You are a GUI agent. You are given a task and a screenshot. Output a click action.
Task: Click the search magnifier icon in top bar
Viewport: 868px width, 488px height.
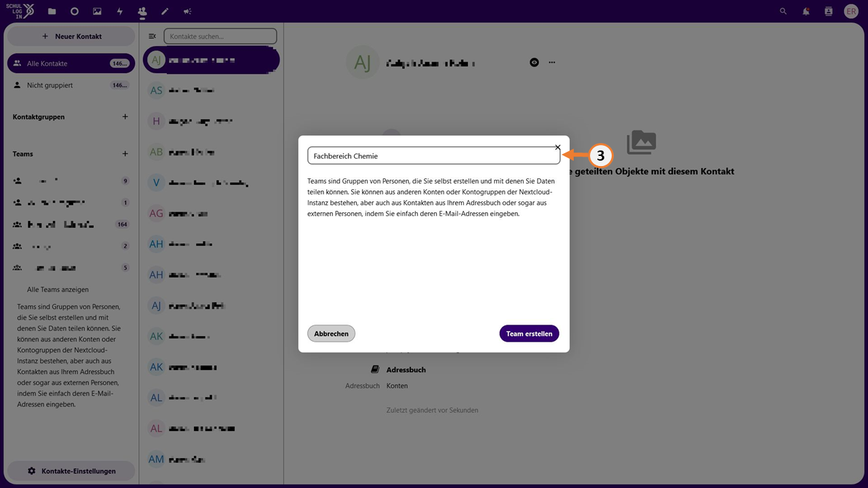784,12
